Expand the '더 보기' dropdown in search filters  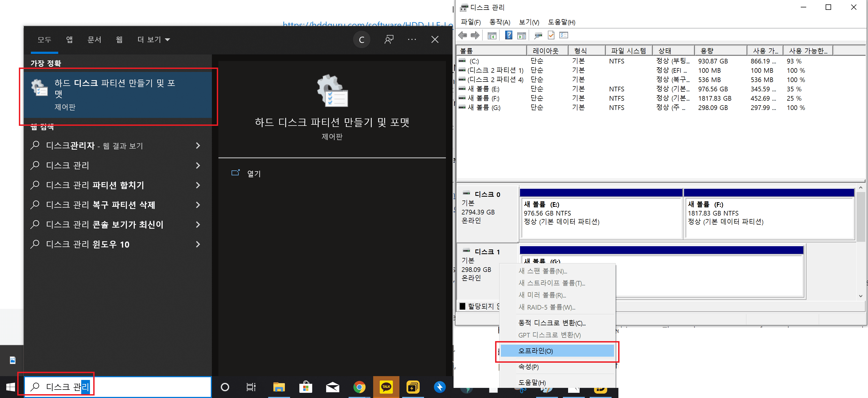tap(154, 40)
